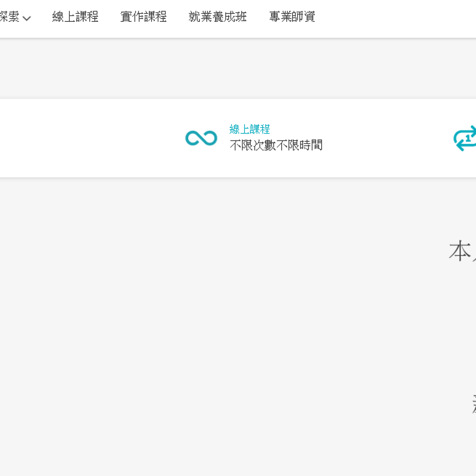Click the left arrow of the loop icon
This screenshot has height=476, width=476.
tap(457, 145)
